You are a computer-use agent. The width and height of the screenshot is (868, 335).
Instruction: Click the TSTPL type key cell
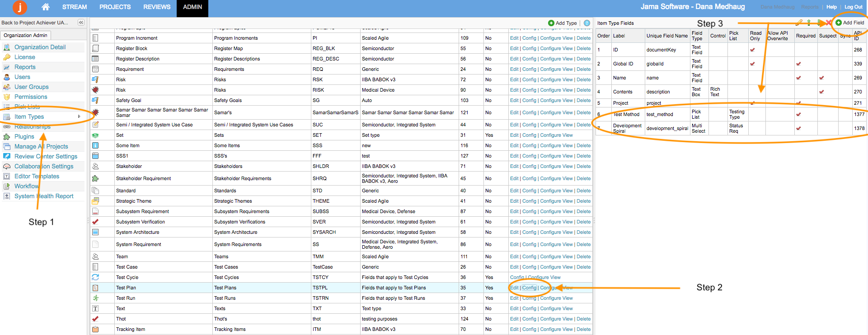point(320,288)
